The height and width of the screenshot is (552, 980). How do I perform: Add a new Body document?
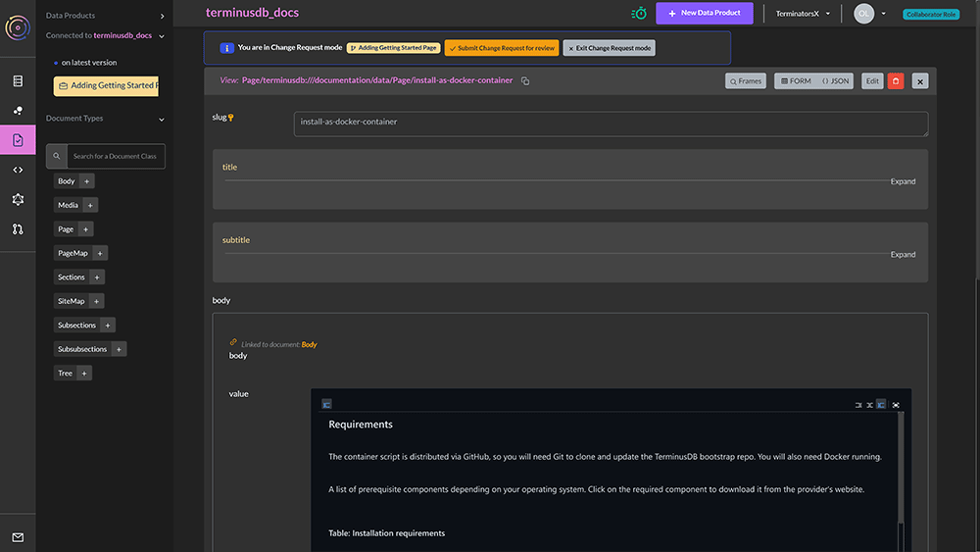(87, 181)
